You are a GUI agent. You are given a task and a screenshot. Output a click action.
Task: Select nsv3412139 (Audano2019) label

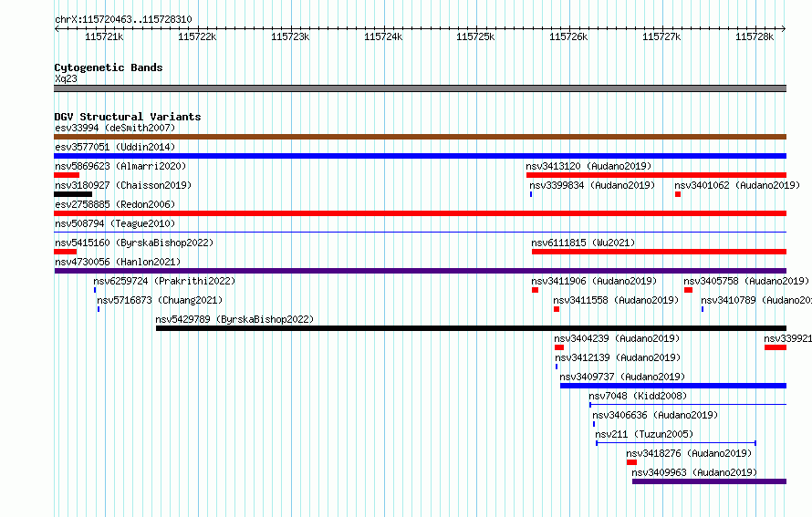tap(618, 357)
